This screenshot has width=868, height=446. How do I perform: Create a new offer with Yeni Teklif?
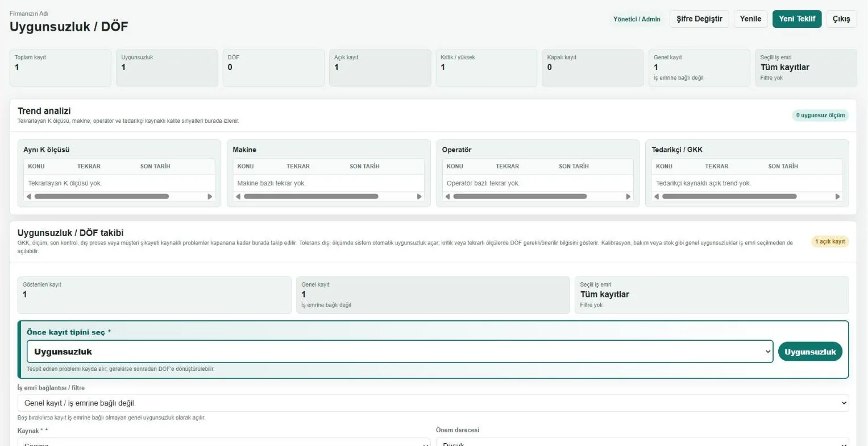click(x=797, y=19)
